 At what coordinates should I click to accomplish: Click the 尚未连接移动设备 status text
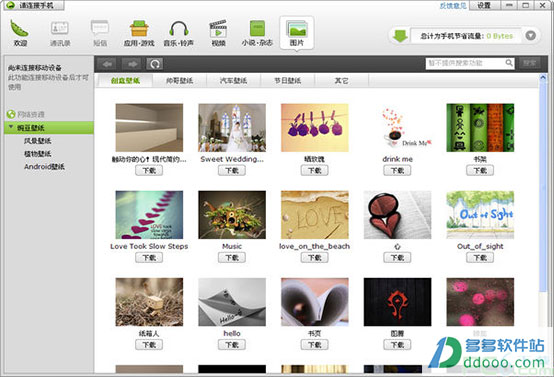click(x=35, y=68)
